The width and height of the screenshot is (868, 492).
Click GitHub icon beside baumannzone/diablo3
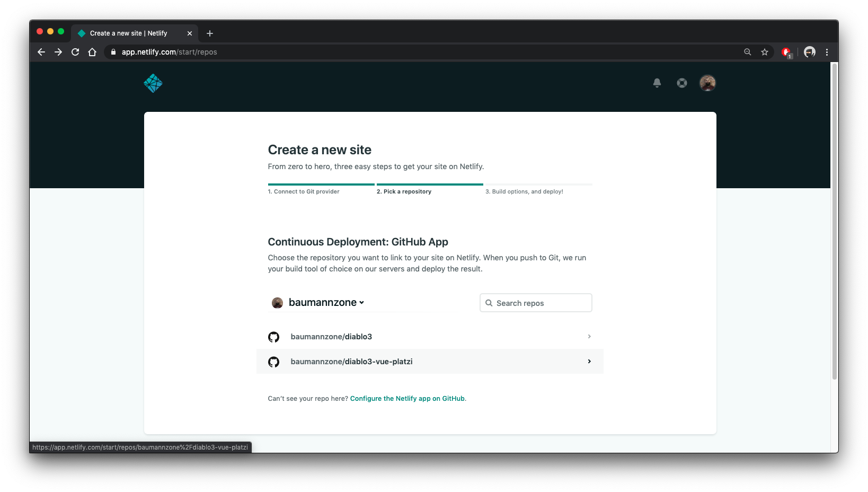pos(273,337)
